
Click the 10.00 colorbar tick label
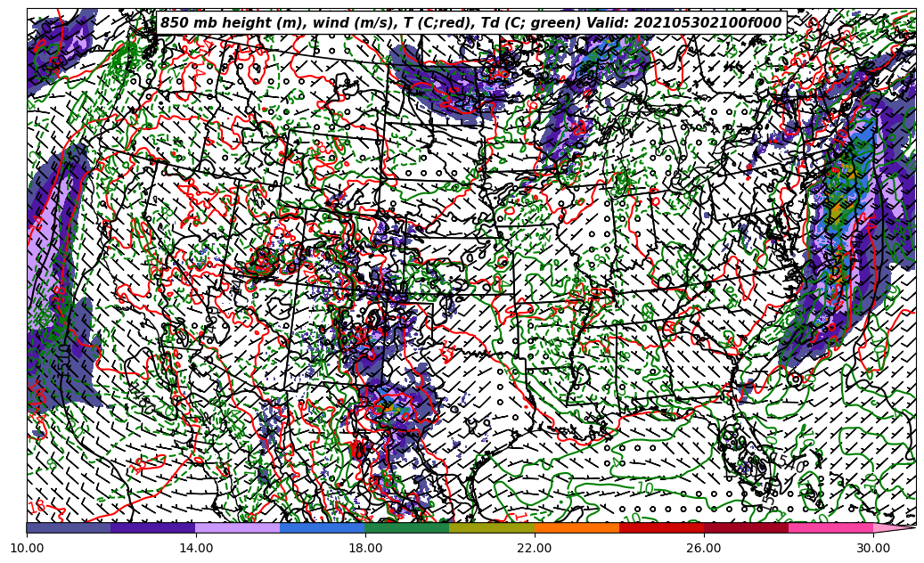pyautogui.click(x=27, y=549)
